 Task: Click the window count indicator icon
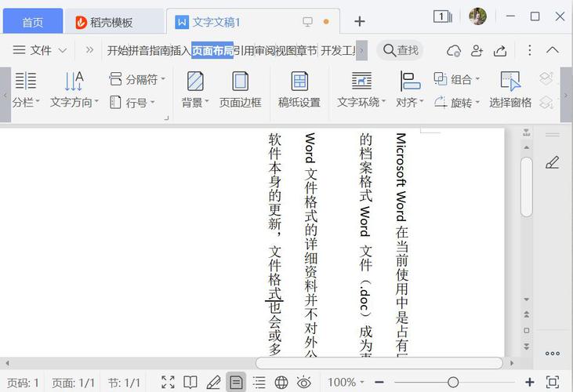(443, 16)
